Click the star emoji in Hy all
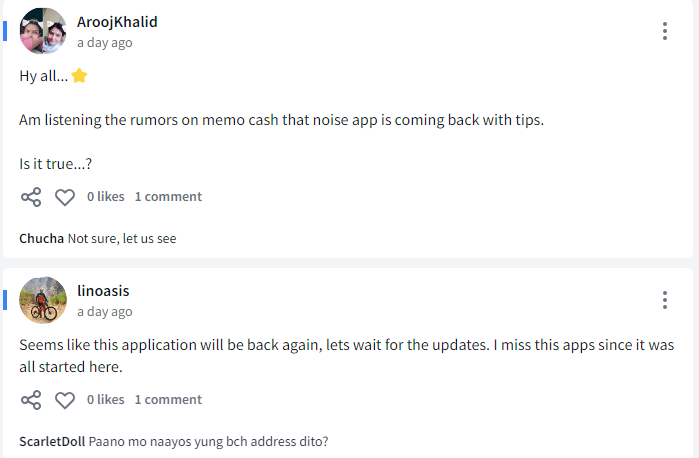This screenshot has width=699, height=458. 79,76
